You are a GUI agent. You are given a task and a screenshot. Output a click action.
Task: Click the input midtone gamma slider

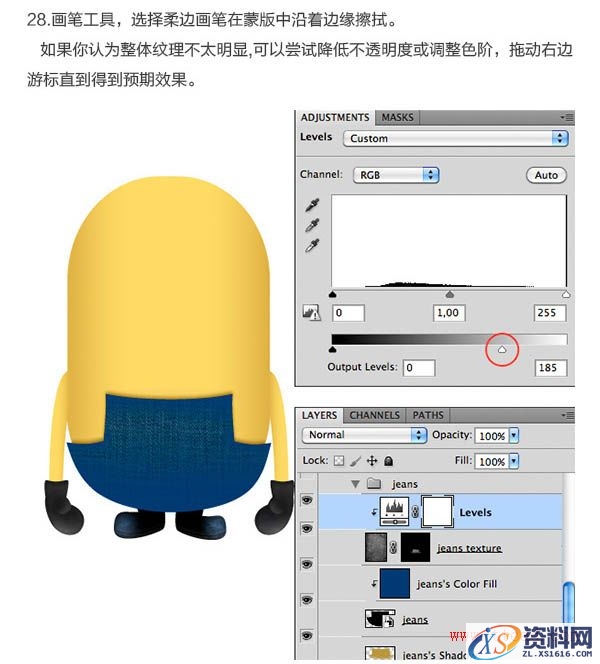[x=450, y=294]
